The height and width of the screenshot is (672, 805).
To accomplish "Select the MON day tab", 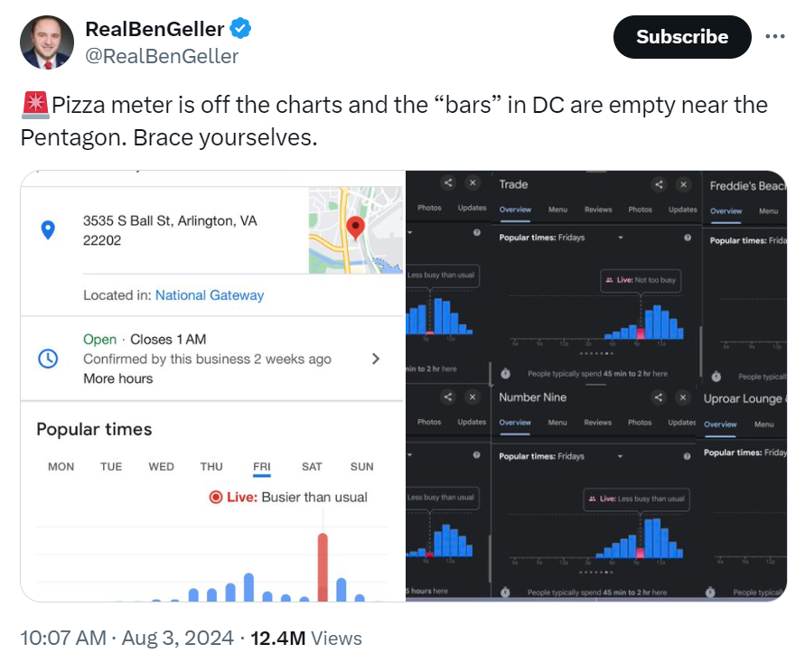I will pos(61,466).
